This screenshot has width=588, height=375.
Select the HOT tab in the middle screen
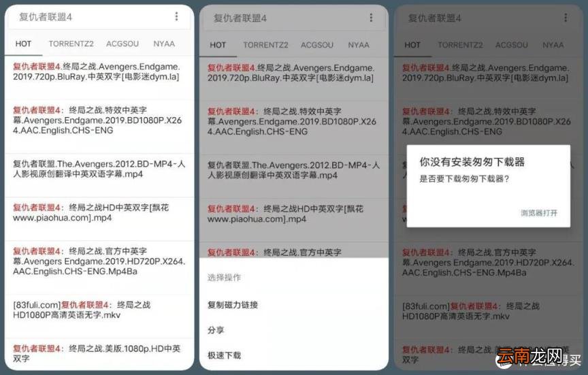click(x=218, y=45)
